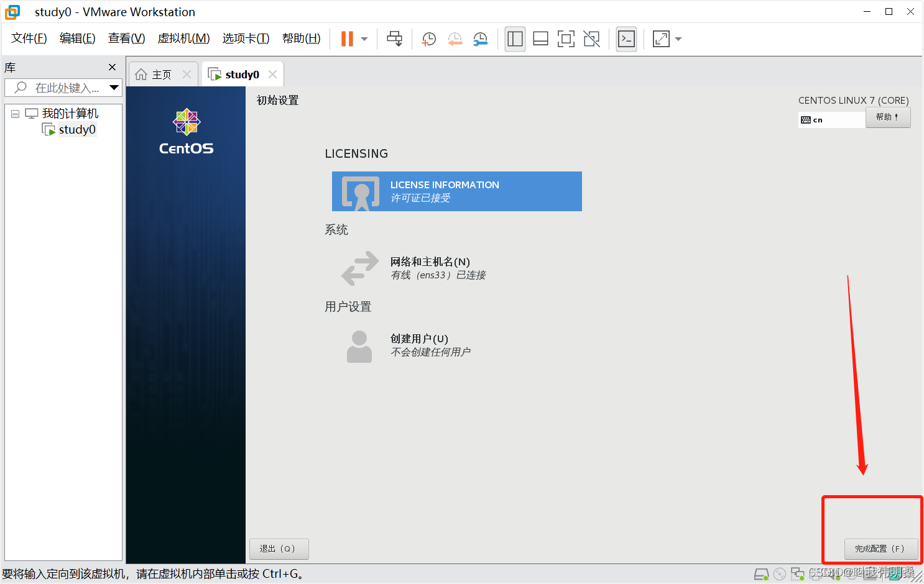The height and width of the screenshot is (584, 924).
Task: Select 我的计算机 in the library tree
Action: pos(70,114)
